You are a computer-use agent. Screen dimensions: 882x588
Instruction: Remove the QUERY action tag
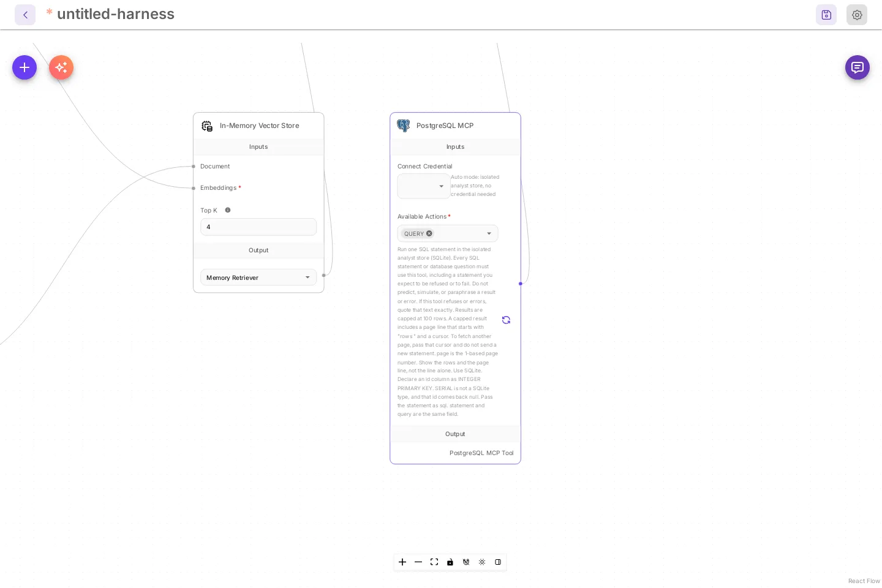click(x=429, y=233)
